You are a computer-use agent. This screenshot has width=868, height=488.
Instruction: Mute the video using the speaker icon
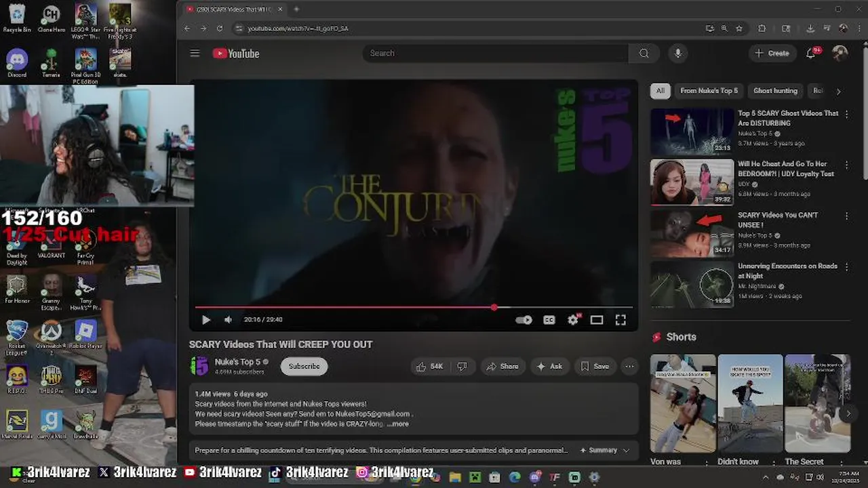[x=229, y=320]
